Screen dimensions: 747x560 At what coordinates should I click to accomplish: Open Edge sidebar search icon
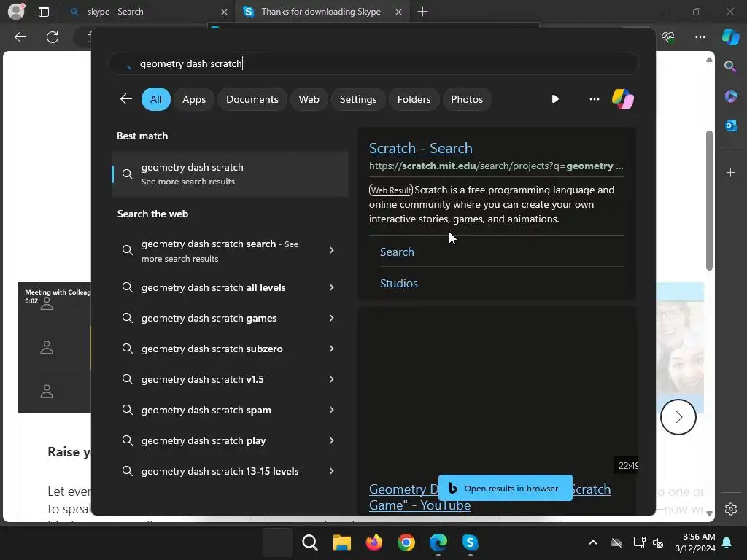730,66
